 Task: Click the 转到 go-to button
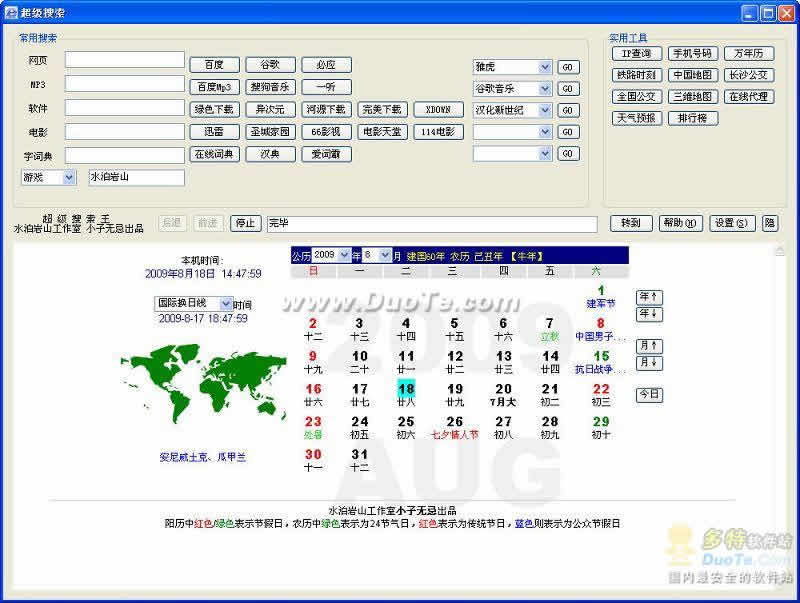coord(631,223)
